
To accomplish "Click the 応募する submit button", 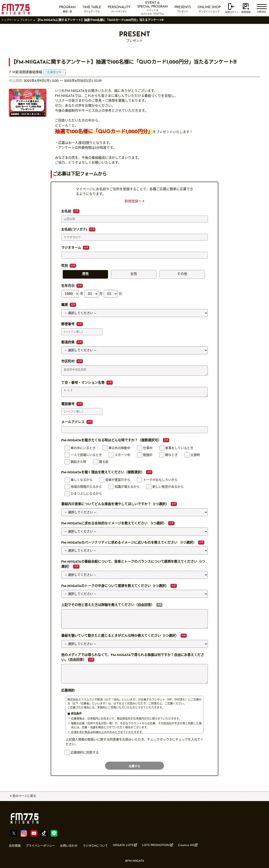I will click(x=134, y=766).
